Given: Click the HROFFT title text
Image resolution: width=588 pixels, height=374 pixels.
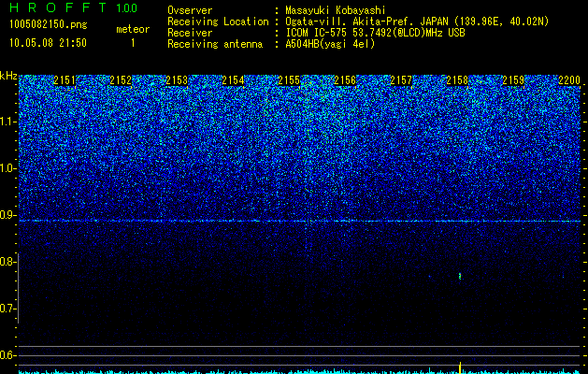Looking at the screenshot, I should pyautogui.click(x=58, y=7).
